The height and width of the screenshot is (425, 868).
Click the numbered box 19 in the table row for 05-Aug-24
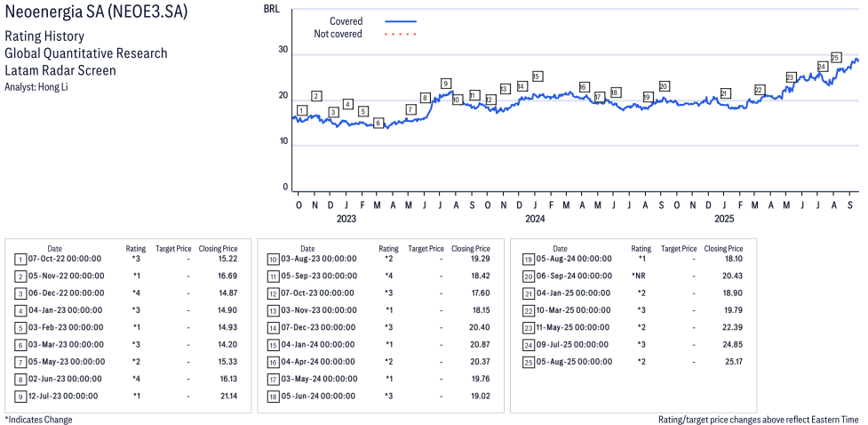coord(527,259)
